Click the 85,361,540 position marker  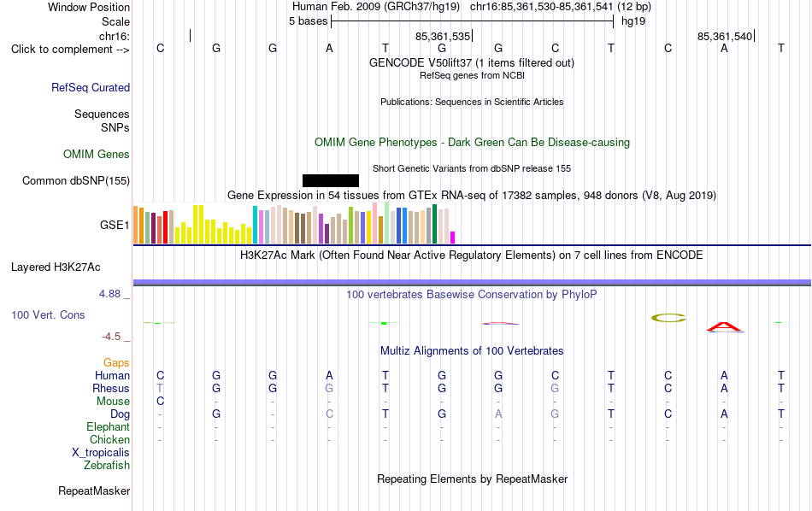(x=725, y=36)
